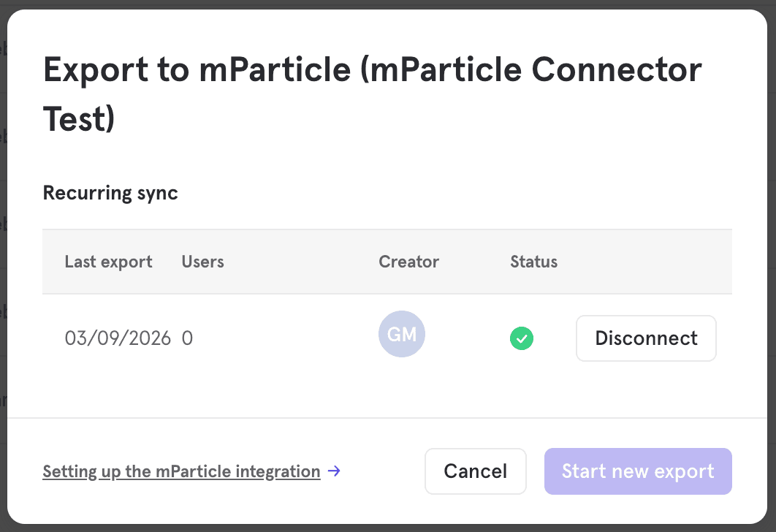Click the checkmark inside the Status column
Image resolution: width=776 pixels, height=532 pixels.
coord(521,338)
